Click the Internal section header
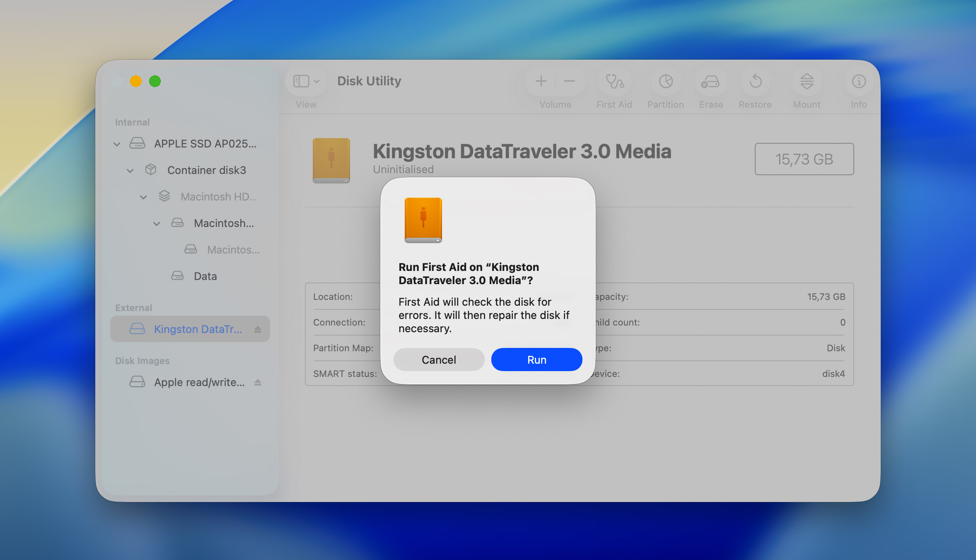976x560 pixels. click(132, 122)
